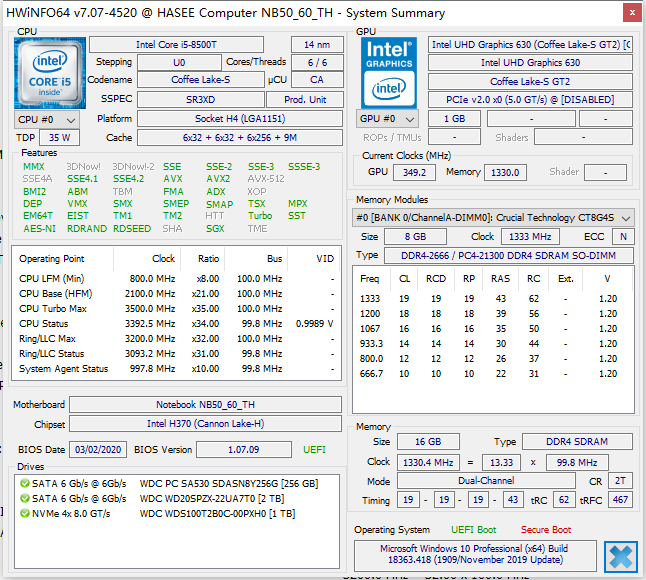Click the Coffee Lake-S codename field

coord(201,80)
